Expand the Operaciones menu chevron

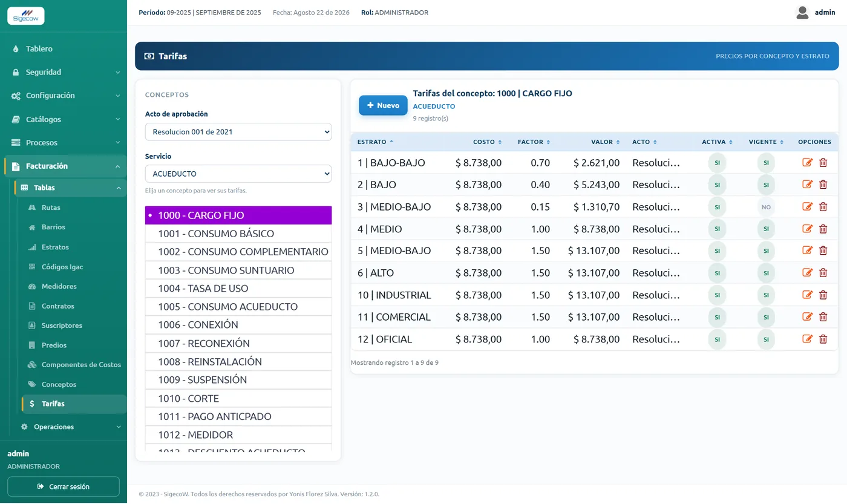pyautogui.click(x=118, y=427)
